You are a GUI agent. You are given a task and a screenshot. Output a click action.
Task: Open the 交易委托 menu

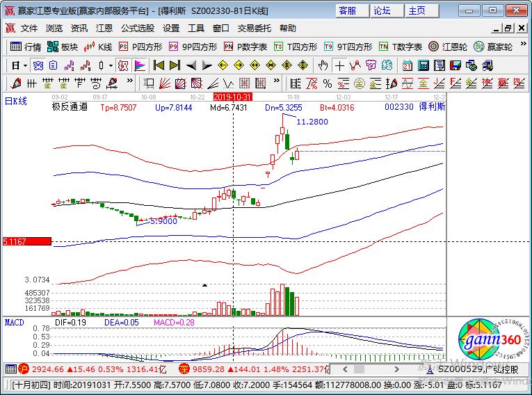(254, 29)
